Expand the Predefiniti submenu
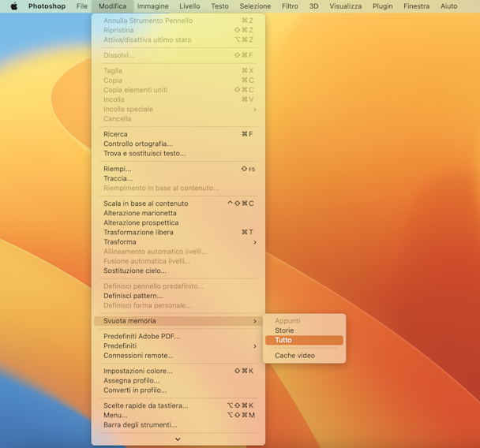The width and height of the screenshot is (480, 448). pyautogui.click(x=178, y=346)
